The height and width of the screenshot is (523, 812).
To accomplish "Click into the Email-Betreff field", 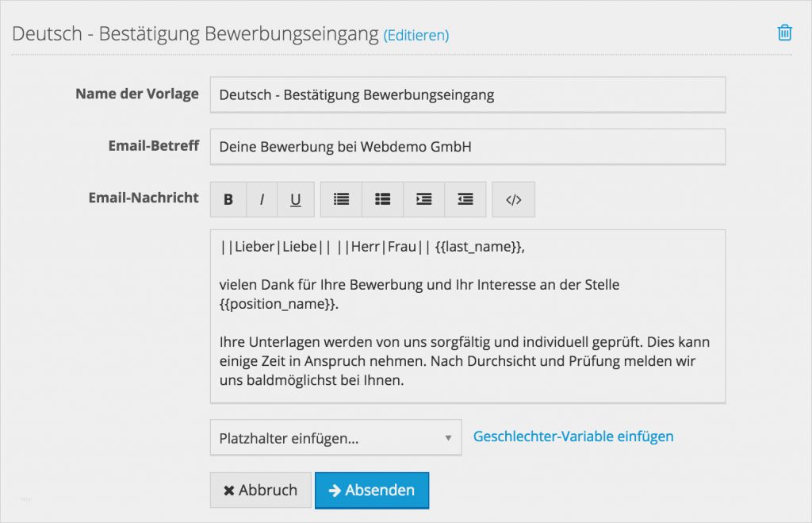I will 468,146.
